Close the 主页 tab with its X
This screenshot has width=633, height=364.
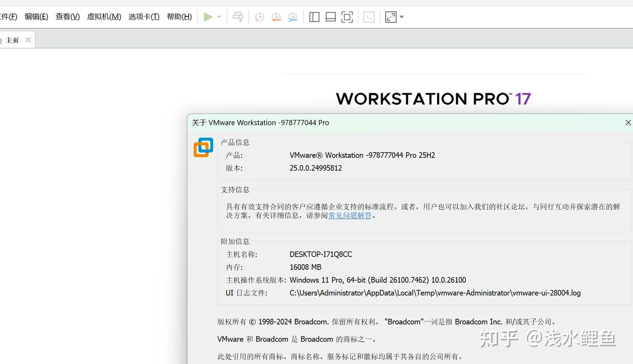pos(28,40)
